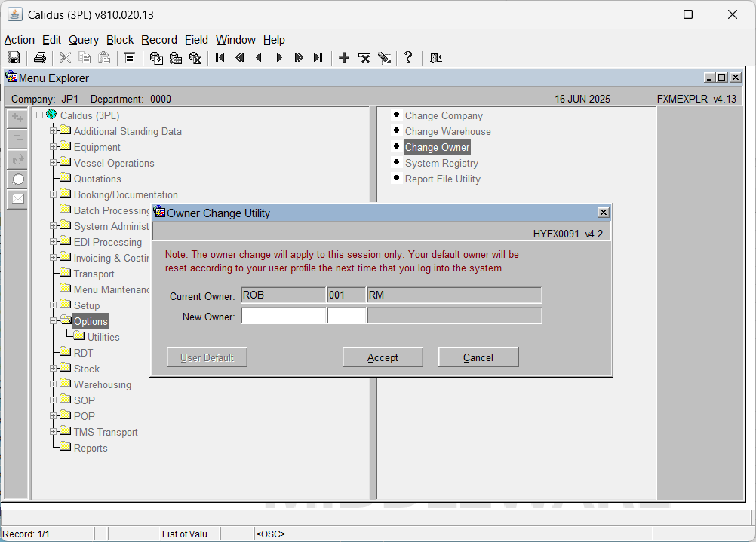Select the Reports tree folder
Screen dimensions: 756x542
pyautogui.click(x=91, y=448)
